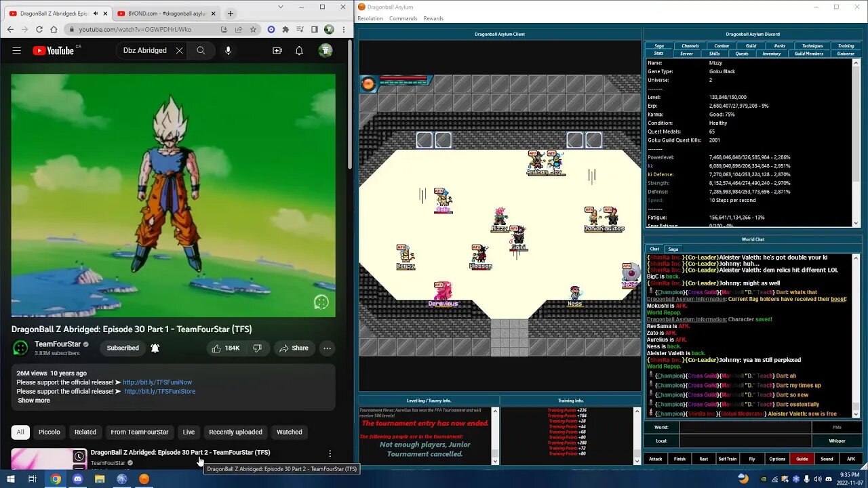868x488 pixels.
Task: Open the Channels tab
Action: tap(690, 46)
